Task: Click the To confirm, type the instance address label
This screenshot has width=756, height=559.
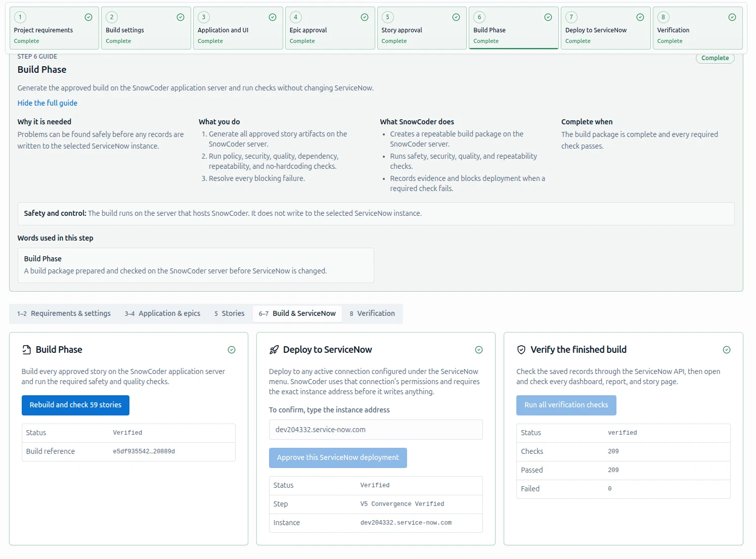Action: pos(329,410)
